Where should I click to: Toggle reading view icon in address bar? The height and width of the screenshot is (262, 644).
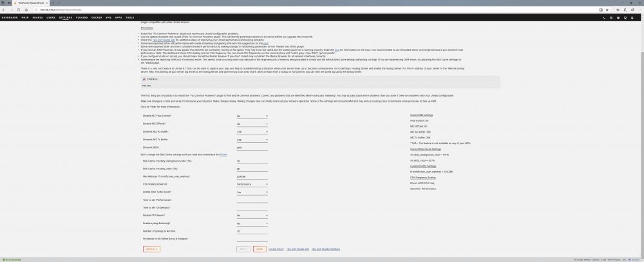(x=601, y=10)
